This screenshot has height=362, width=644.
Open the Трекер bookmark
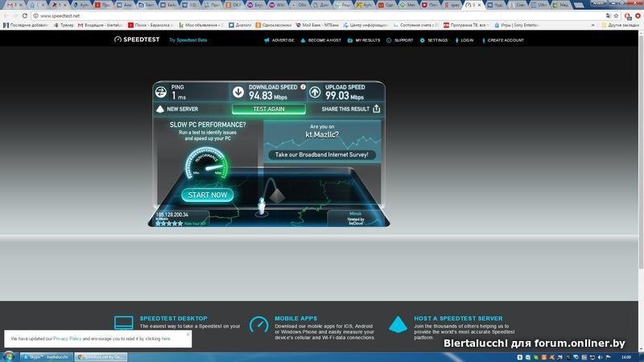tap(64, 25)
